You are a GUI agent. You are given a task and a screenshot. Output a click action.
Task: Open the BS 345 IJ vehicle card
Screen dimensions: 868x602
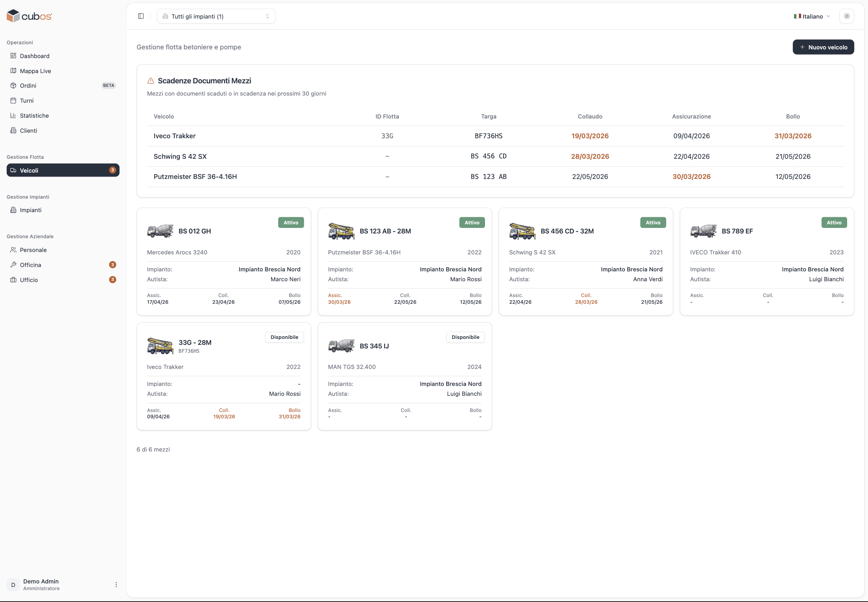pyautogui.click(x=404, y=376)
